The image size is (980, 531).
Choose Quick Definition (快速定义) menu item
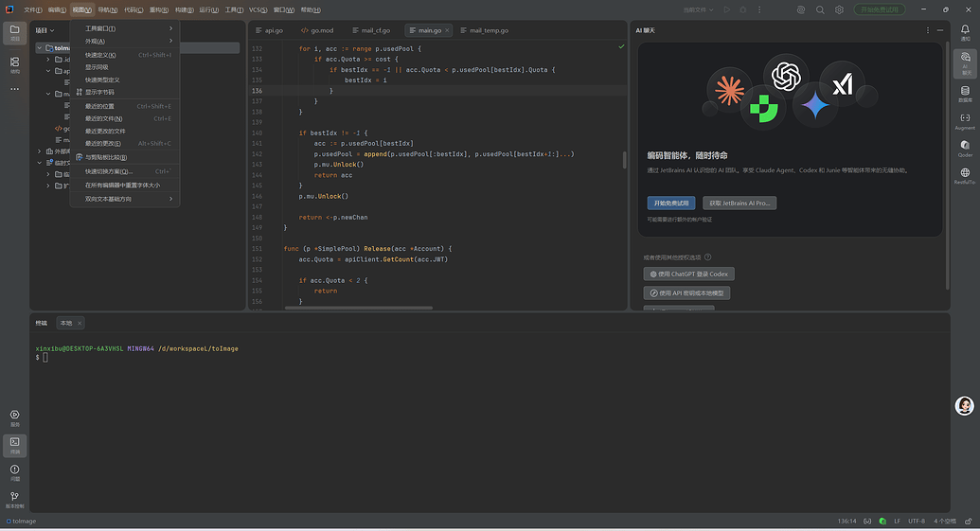click(x=125, y=55)
